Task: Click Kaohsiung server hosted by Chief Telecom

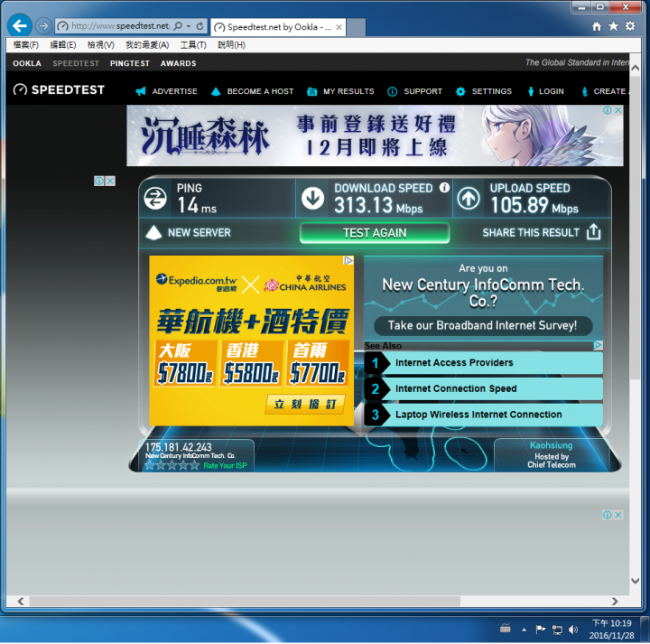Action: [x=552, y=455]
